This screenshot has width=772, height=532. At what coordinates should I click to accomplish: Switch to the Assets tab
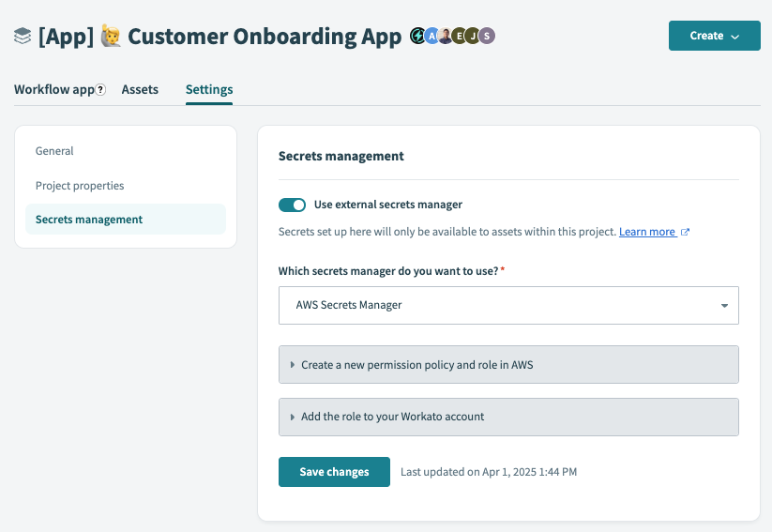140,90
